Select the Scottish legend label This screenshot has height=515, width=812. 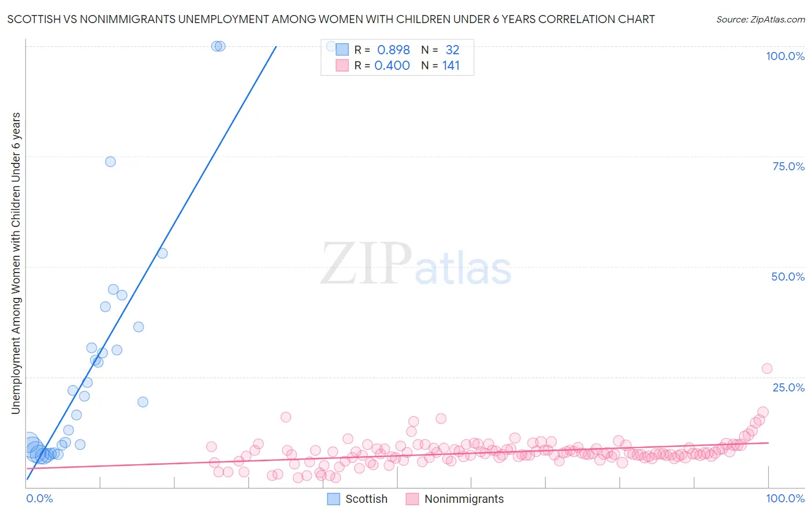click(366, 499)
